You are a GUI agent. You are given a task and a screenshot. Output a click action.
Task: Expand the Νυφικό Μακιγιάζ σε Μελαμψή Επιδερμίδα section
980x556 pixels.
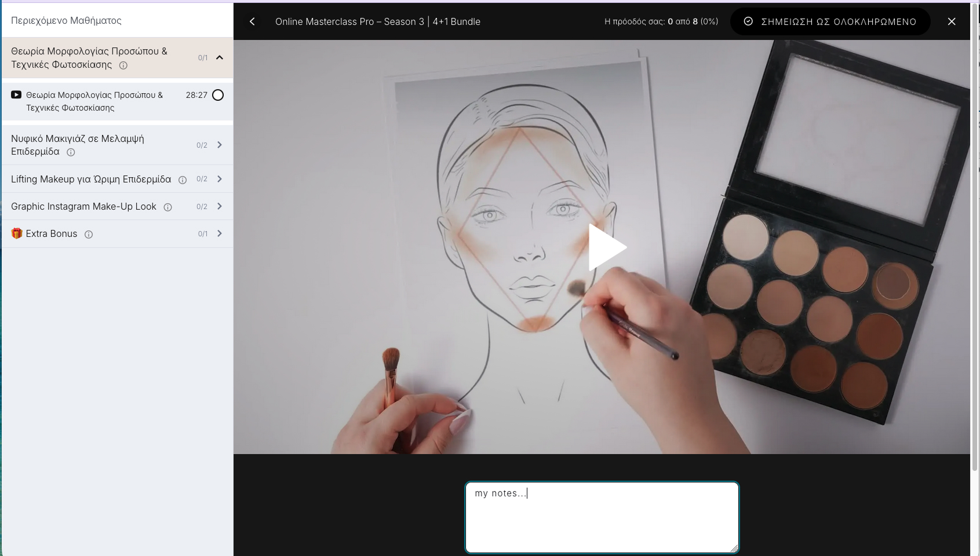[220, 145]
